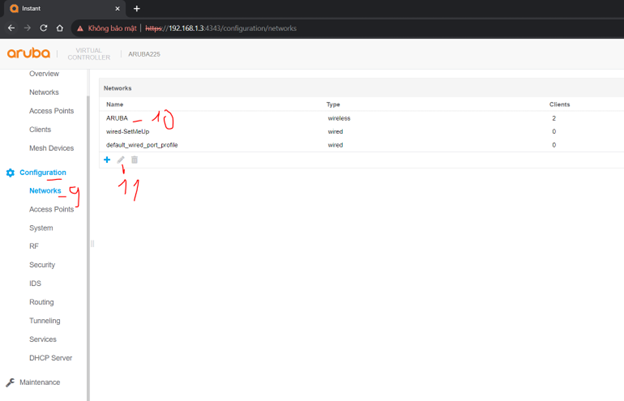Select the default_wired_port_profile row
This screenshot has height=401, width=624.
coord(142,145)
